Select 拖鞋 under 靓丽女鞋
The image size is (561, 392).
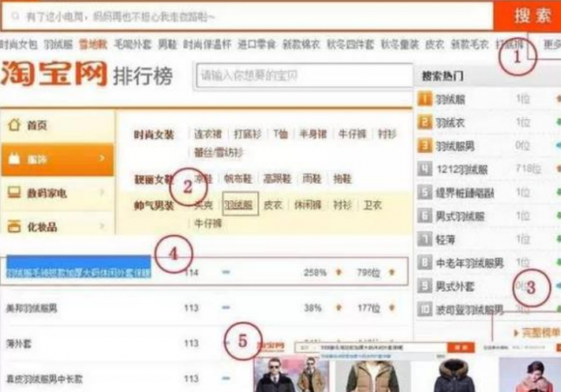click(x=343, y=178)
